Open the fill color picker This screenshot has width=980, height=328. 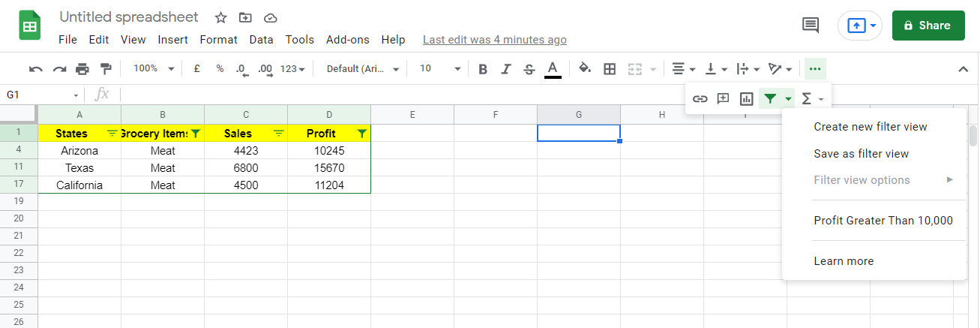click(x=586, y=69)
